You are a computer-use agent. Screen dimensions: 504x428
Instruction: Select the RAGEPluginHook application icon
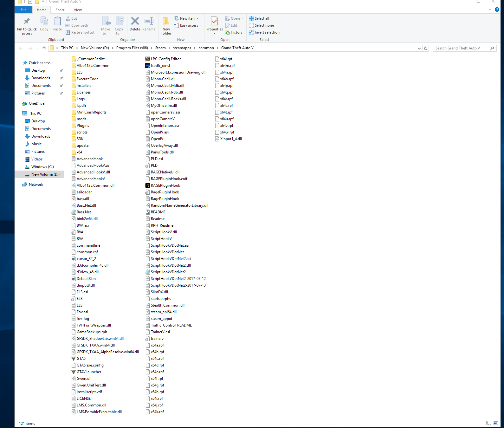click(x=147, y=185)
